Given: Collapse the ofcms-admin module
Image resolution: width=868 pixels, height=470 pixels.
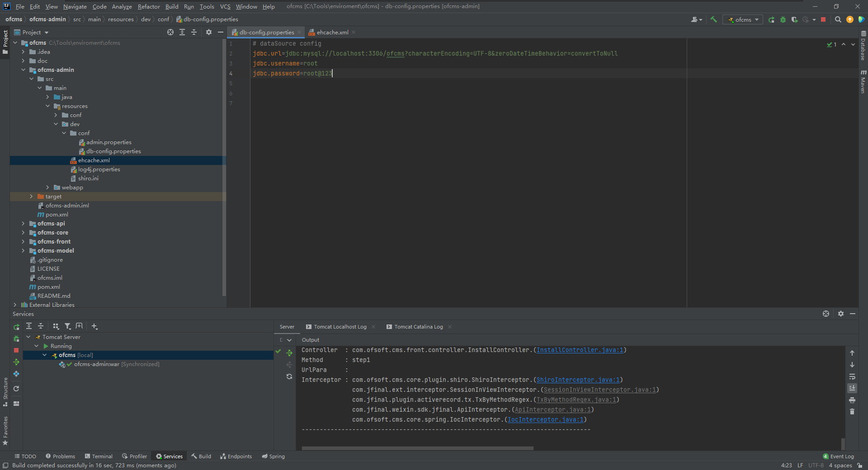Looking at the screenshot, I should [23, 70].
